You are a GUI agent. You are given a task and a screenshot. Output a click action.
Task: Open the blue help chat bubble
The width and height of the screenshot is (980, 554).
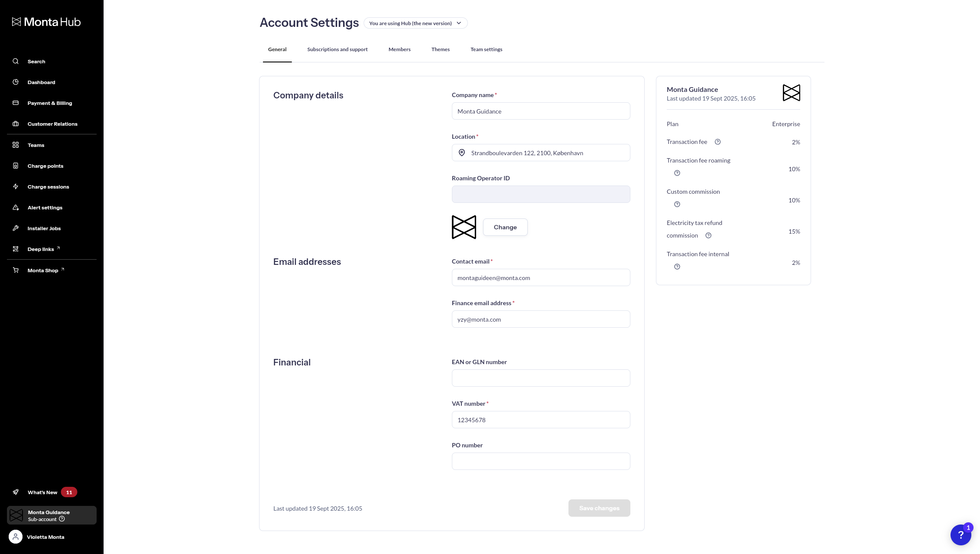pyautogui.click(x=961, y=535)
